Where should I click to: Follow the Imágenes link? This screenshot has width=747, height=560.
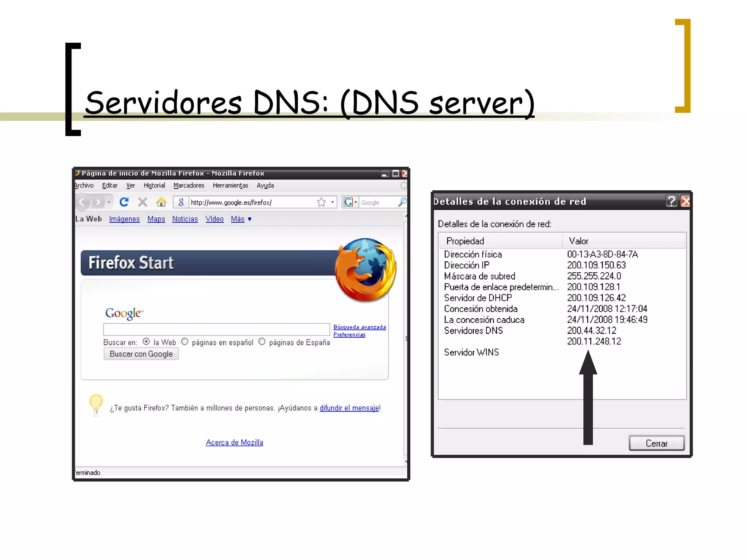coord(124,219)
